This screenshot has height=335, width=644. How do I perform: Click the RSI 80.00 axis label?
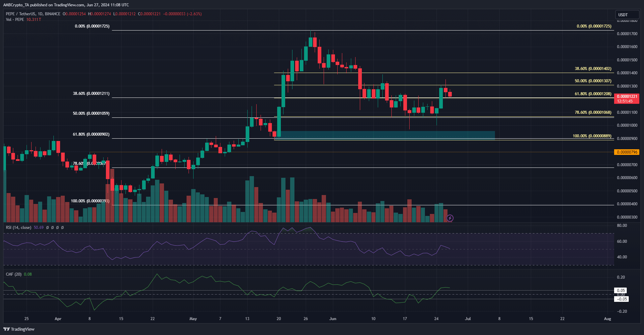point(622,226)
